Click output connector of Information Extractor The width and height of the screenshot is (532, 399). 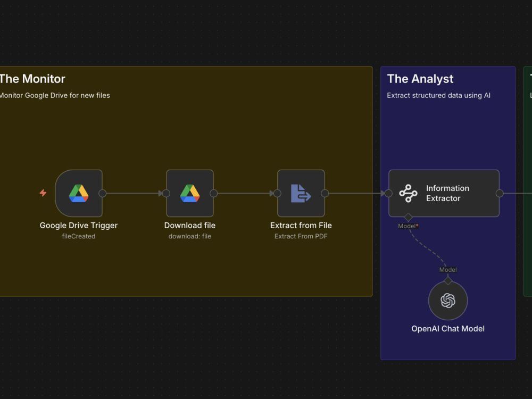pyautogui.click(x=500, y=194)
